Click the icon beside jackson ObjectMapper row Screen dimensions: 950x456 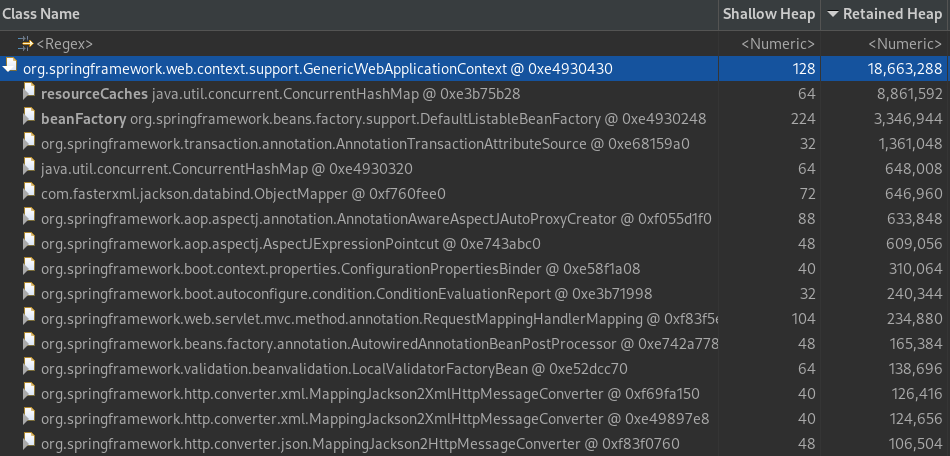[28, 193]
